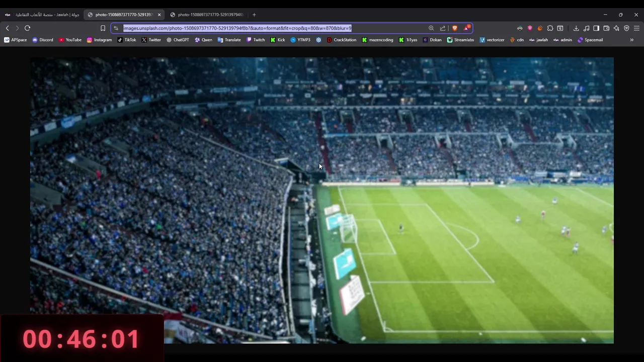Open the 1i1yas bookmark

pos(408,40)
